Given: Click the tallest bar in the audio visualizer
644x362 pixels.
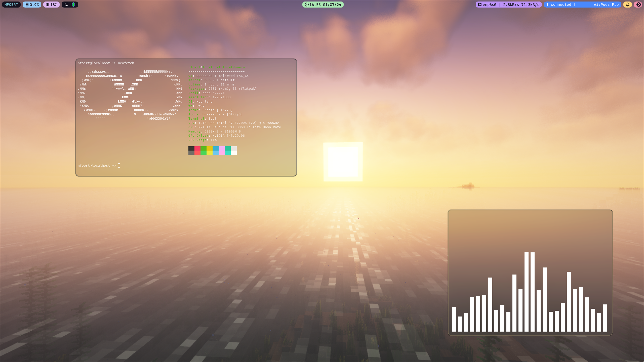Looking at the screenshot, I should (x=527, y=292).
